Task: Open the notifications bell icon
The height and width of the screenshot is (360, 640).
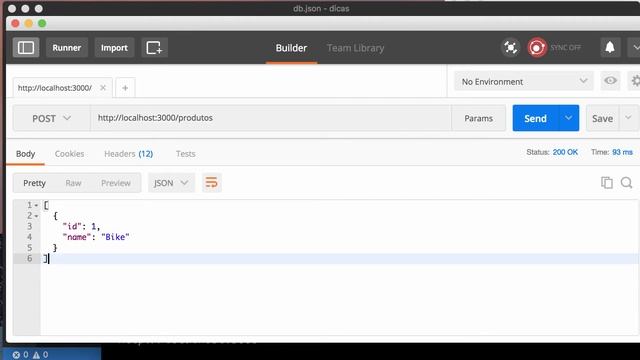Action: tap(610, 47)
